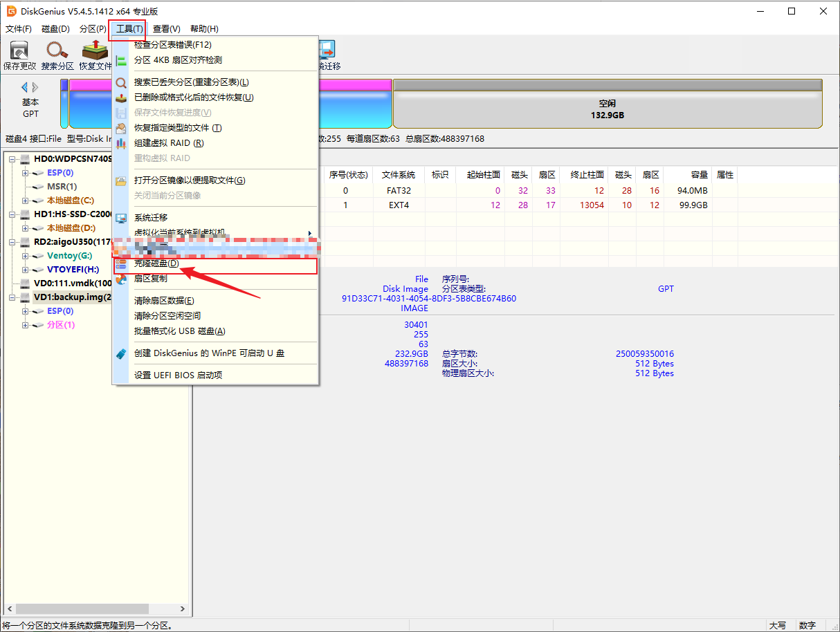Click the drive icon of HD0:WDPCSN740S

(26, 159)
